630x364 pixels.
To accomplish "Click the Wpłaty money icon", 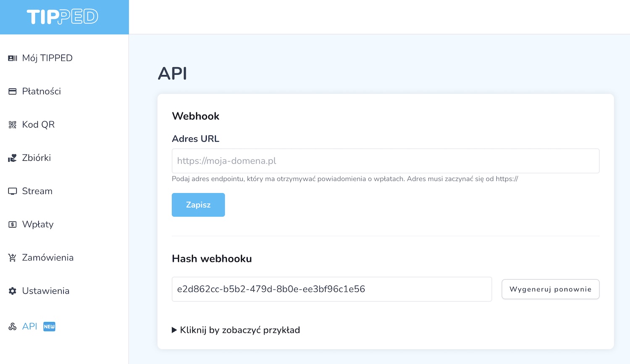I will tap(13, 225).
